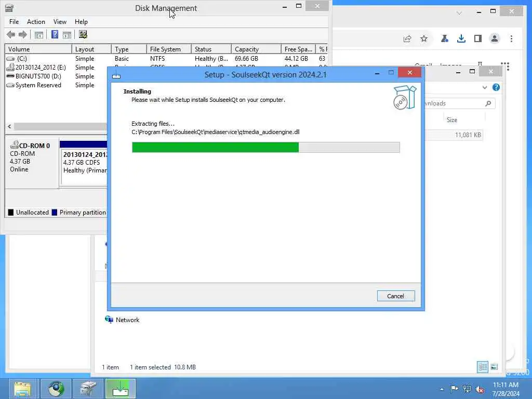The width and height of the screenshot is (532, 399).
Task: Click the Capacity column header
Action: (x=256, y=49)
